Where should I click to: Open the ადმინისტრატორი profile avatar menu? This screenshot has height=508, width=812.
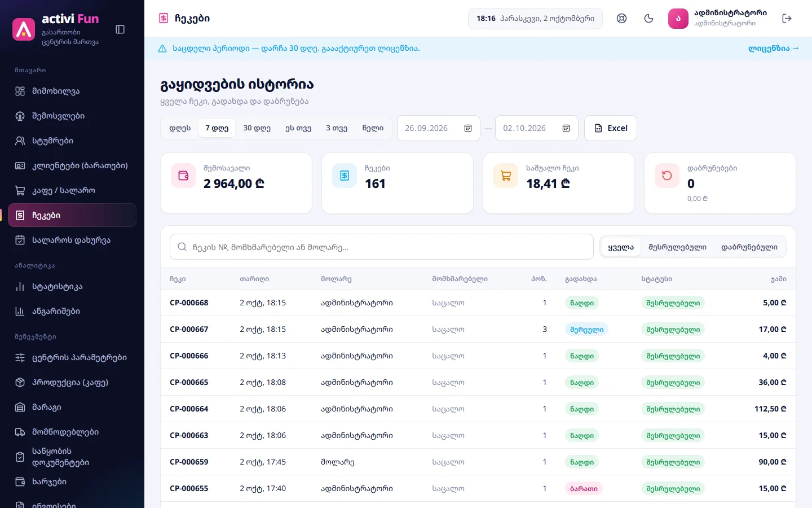click(x=678, y=19)
